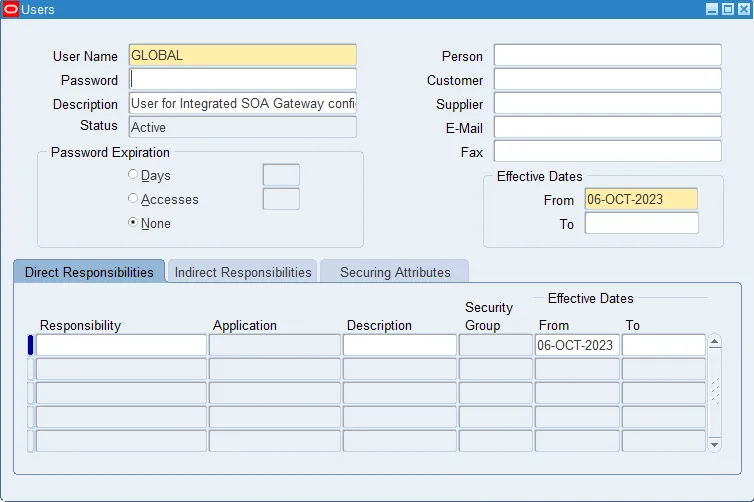
Task: Click the Oracle logo icon in title bar
Action: 11,9
